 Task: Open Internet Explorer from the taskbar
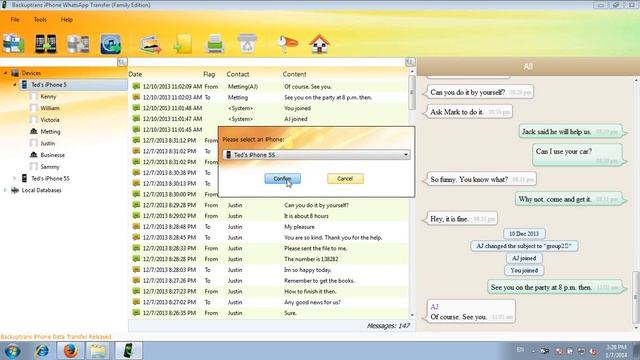pyautogui.click(x=42, y=351)
